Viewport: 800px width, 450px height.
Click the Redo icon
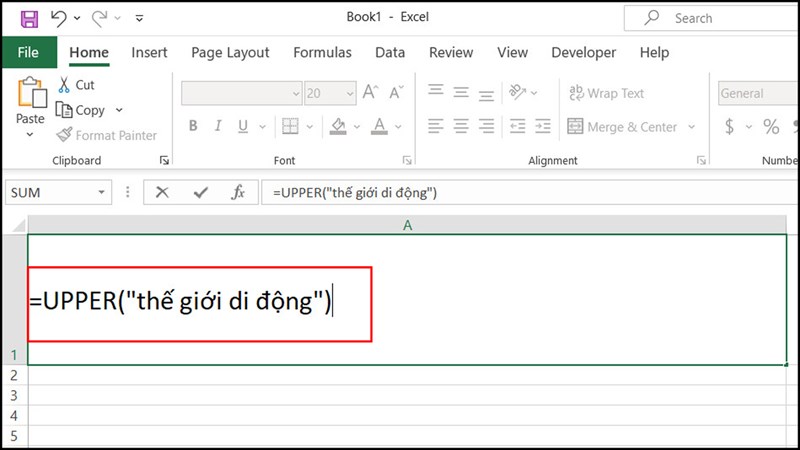[99, 18]
